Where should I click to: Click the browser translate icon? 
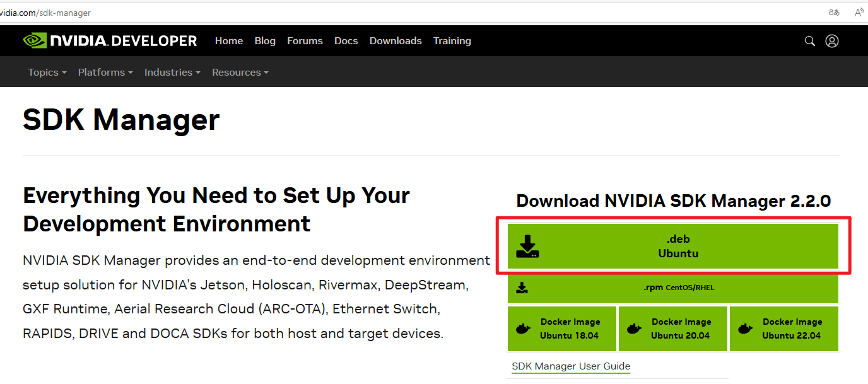834,13
